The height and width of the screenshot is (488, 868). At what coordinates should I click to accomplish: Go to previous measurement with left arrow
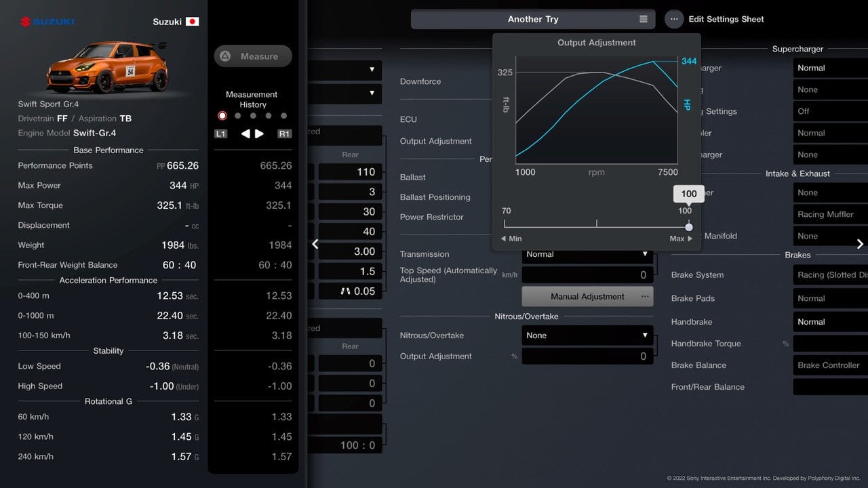tap(245, 134)
